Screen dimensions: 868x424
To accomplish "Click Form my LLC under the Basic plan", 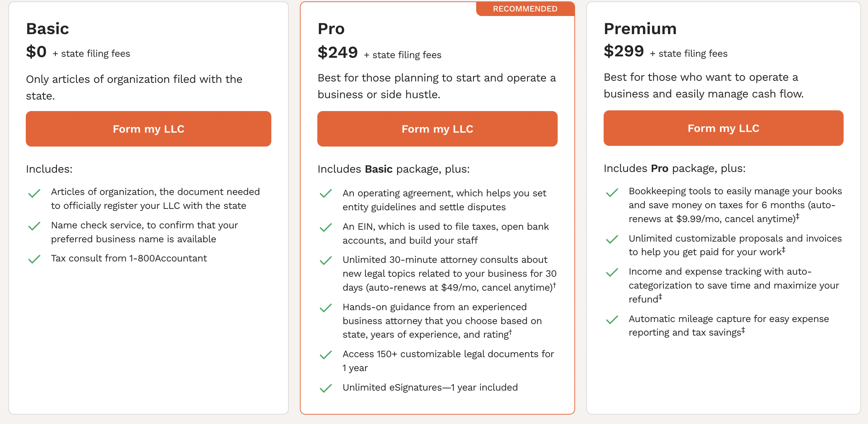I will [148, 128].
